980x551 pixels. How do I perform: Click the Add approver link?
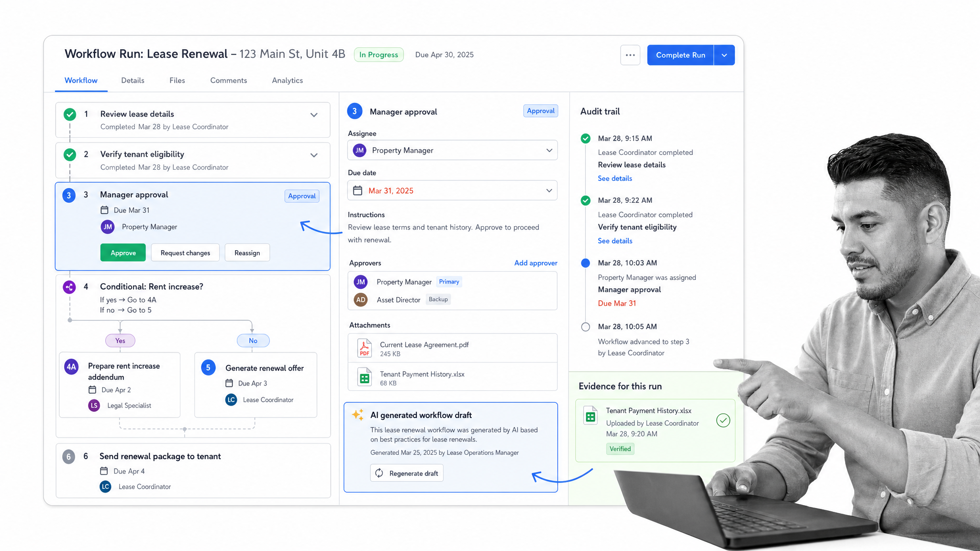coord(535,263)
